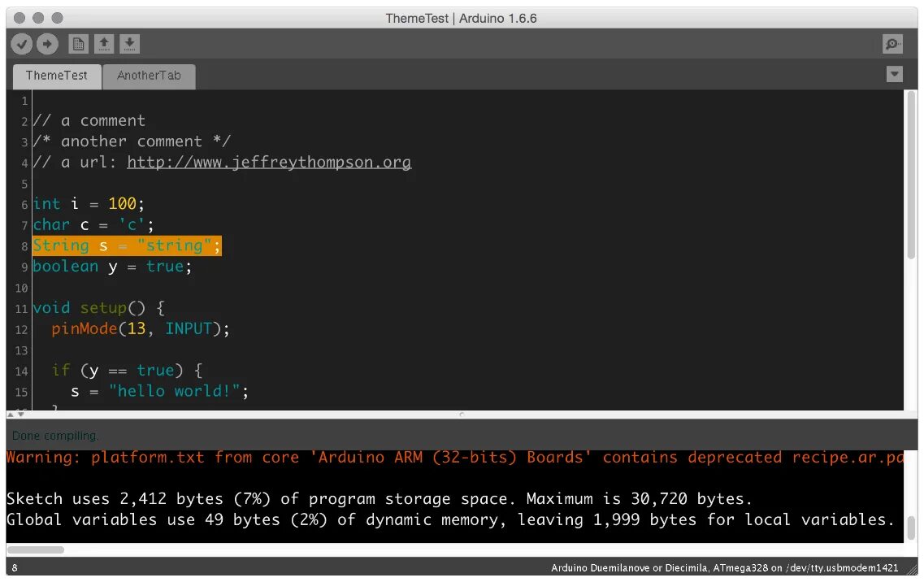924x582 pixels.
Task: Switch to the ThemeTest tab
Action: [x=57, y=76]
